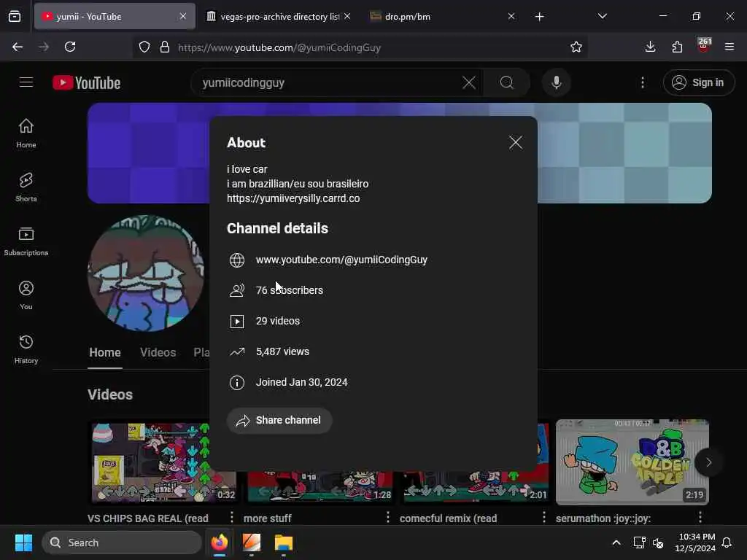Viewport: 747px width, 560px height.
Task: Open Firefox View recent browsing
Action: pos(15,17)
